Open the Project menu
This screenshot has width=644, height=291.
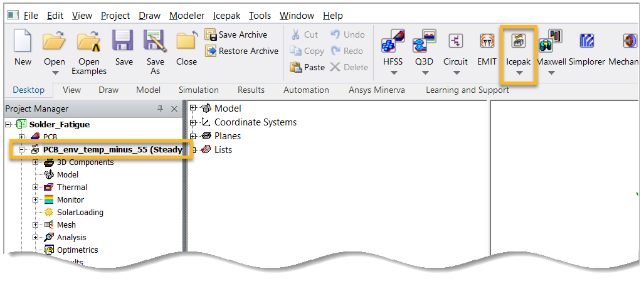[x=115, y=16]
